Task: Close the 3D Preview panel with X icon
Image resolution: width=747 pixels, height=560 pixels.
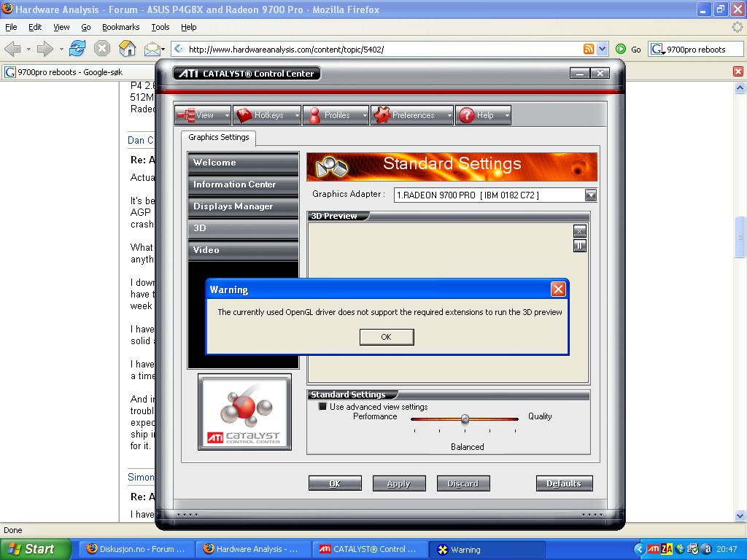Action: (x=579, y=231)
